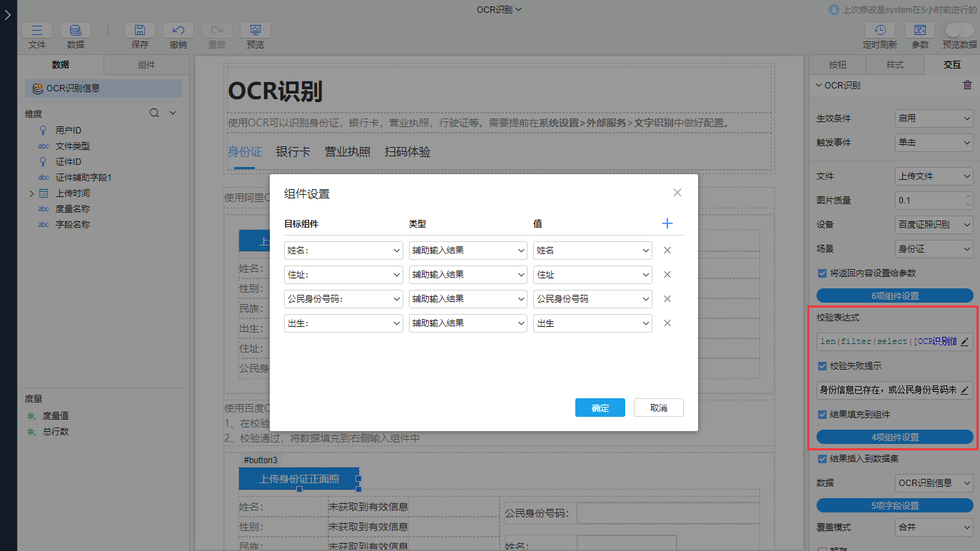Disable 结果插入到数据集 checkbox
Screen dimensions: 980x551
821,459
